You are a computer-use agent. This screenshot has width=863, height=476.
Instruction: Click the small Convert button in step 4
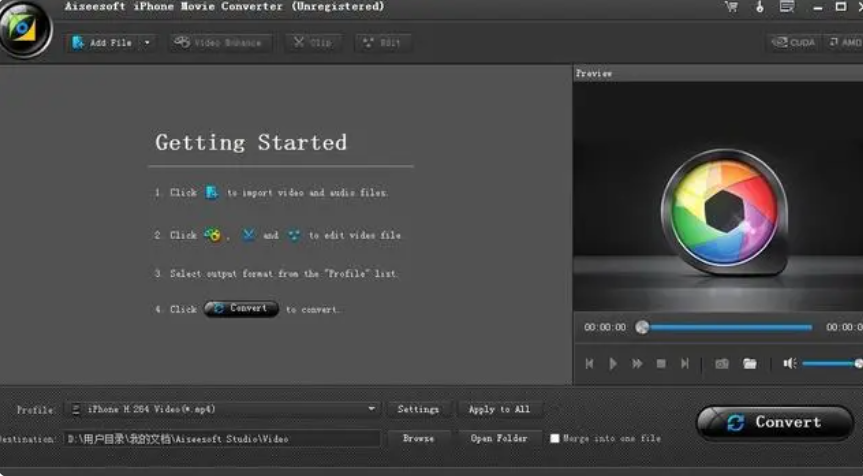tap(241, 309)
